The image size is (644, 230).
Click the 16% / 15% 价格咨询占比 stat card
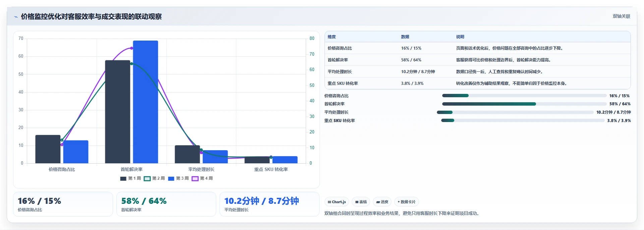[63, 204]
